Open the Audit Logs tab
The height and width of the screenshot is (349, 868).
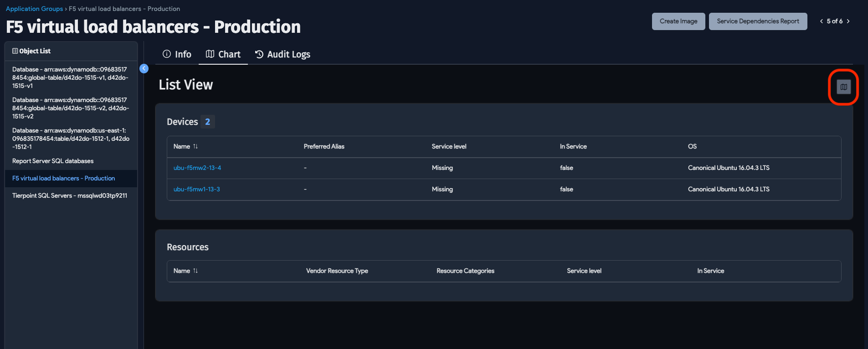point(282,54)
